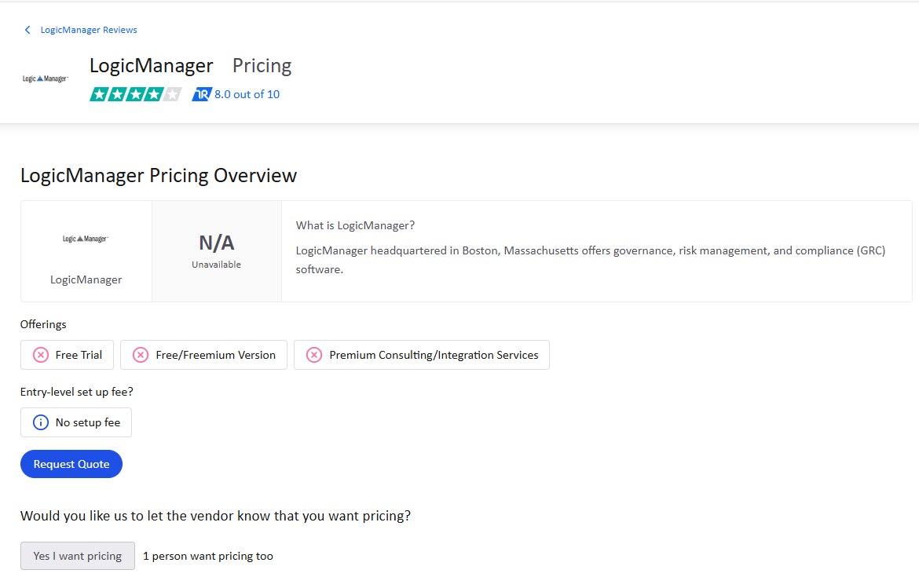Click the star rating graphic
Image resolution: width=919 pixels, height=588 pixels.
click(135, 94)
